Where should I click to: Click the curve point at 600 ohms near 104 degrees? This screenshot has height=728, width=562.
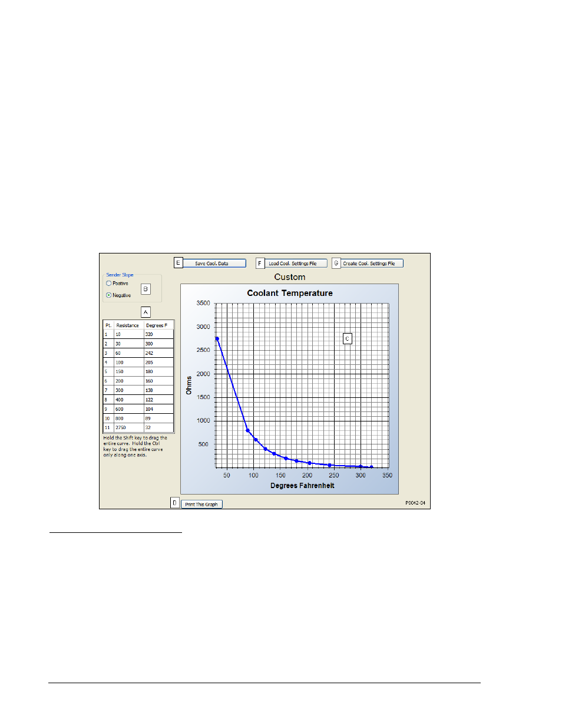(256, 440)
